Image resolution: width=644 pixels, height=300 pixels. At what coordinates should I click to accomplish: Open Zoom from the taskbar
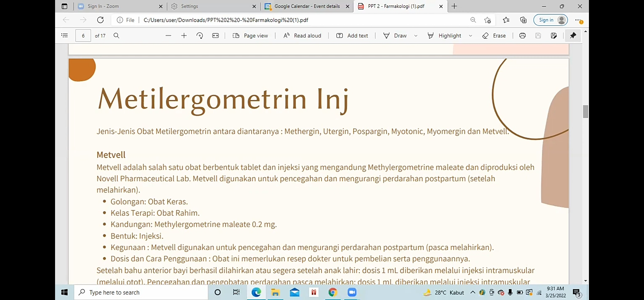(352, 292)
